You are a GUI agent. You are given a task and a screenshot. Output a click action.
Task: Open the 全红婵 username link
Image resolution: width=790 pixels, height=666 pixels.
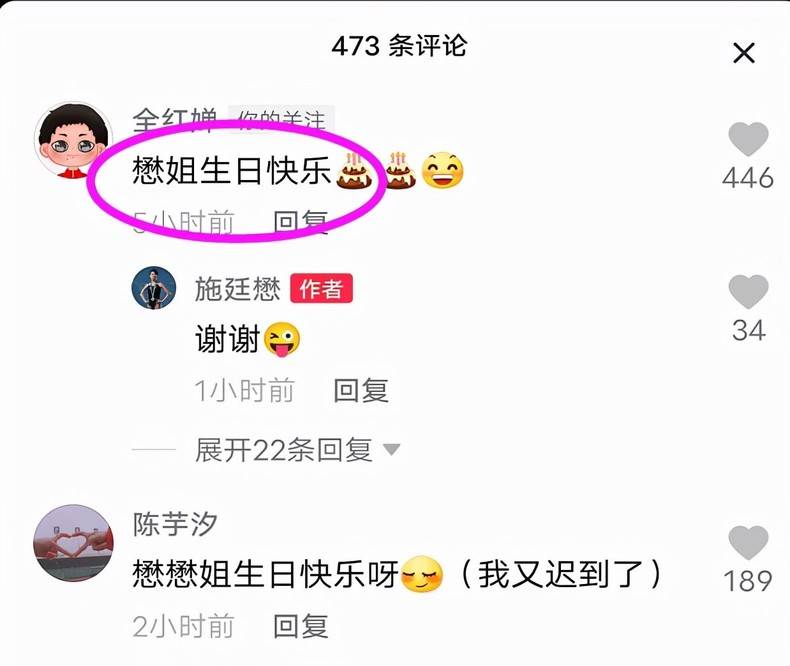click(x=175, y=120)
